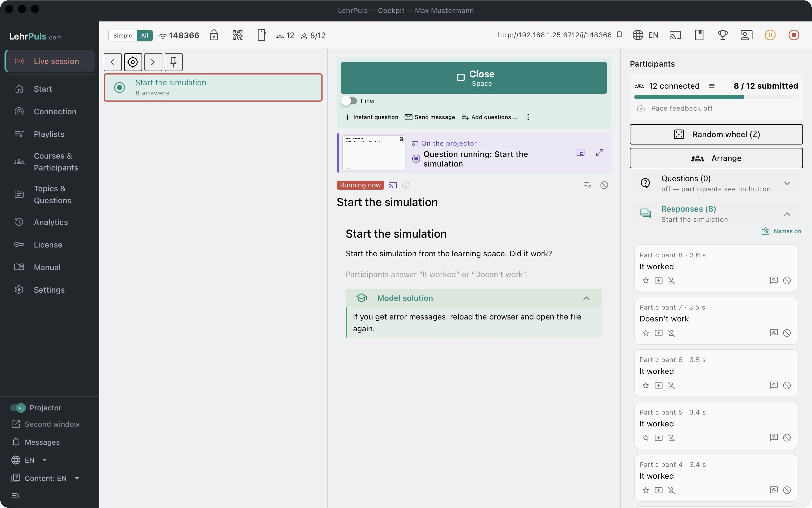812x508 pixels.
Task: Copy the join URL with copy icon
Action: click(619, 35)
